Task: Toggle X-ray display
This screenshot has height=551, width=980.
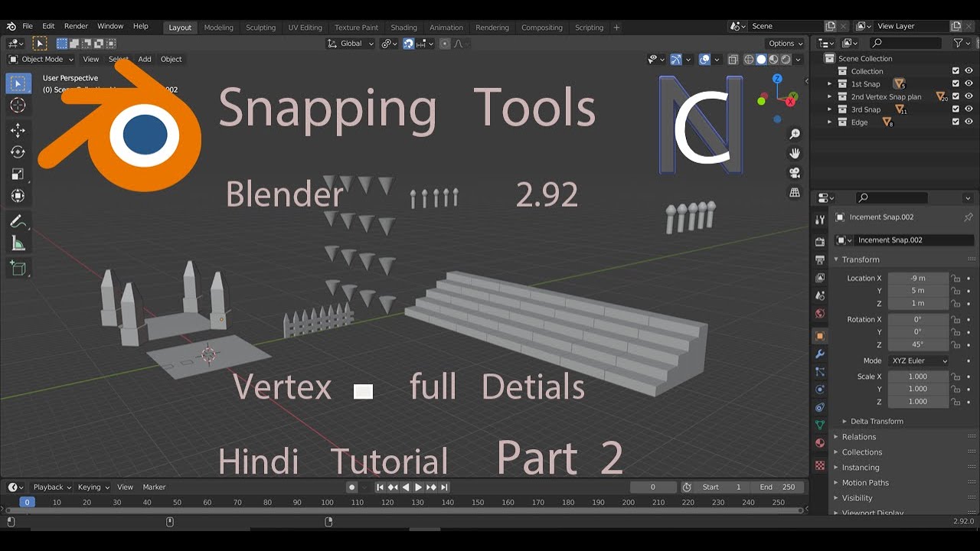Action: pos(733,59)
